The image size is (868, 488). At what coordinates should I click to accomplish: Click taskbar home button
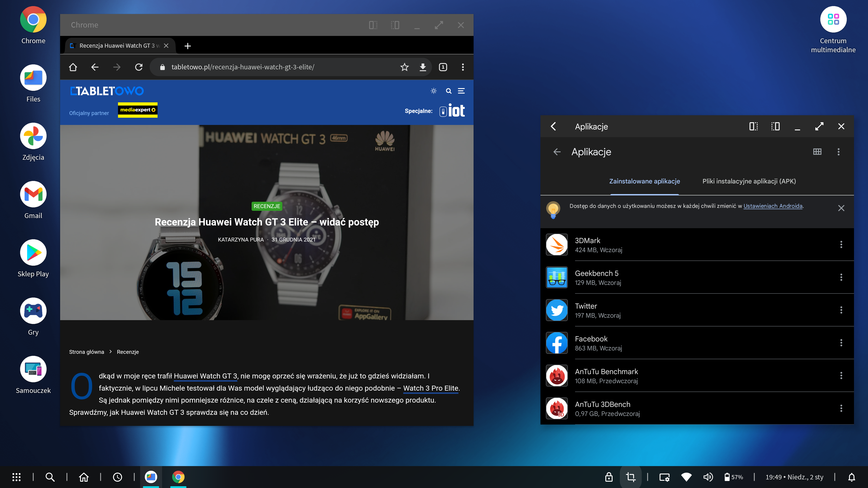pyautogui.click(x=84, y=477)
